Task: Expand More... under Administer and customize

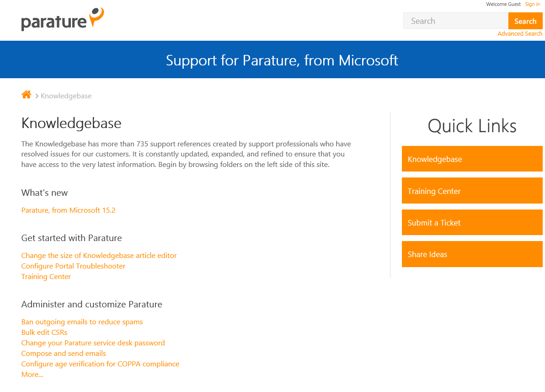Action: tap(32, 374)
